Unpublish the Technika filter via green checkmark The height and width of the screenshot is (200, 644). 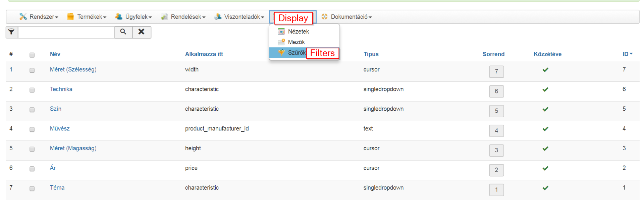[x=545, y=90]
